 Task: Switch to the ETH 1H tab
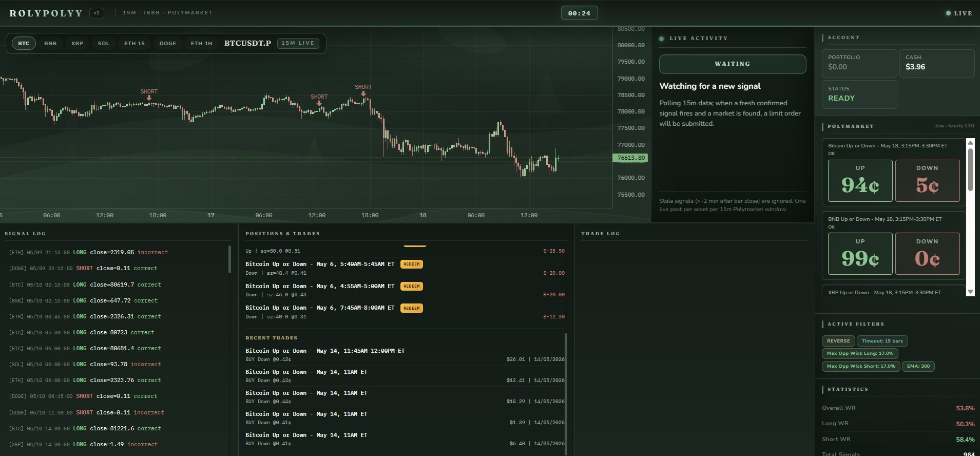point(201,43)
